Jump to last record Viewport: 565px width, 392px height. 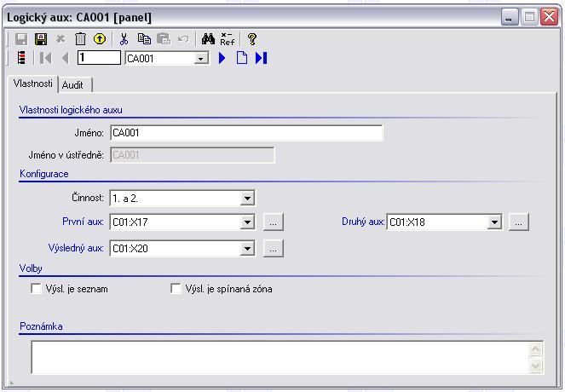click(x=262, y=58)
